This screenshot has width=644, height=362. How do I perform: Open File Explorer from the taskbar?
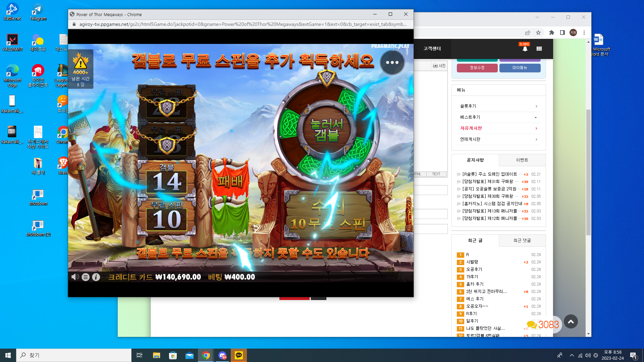(x=156, y=355)
